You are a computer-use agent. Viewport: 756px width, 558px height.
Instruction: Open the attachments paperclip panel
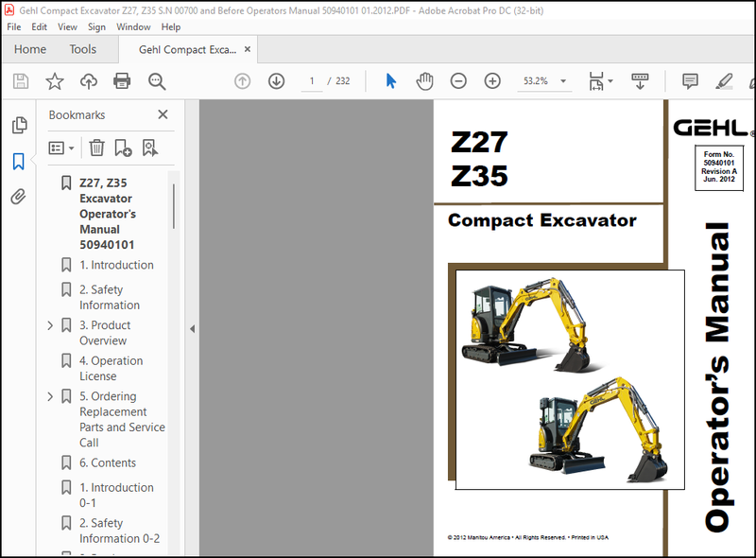point(20,195)
